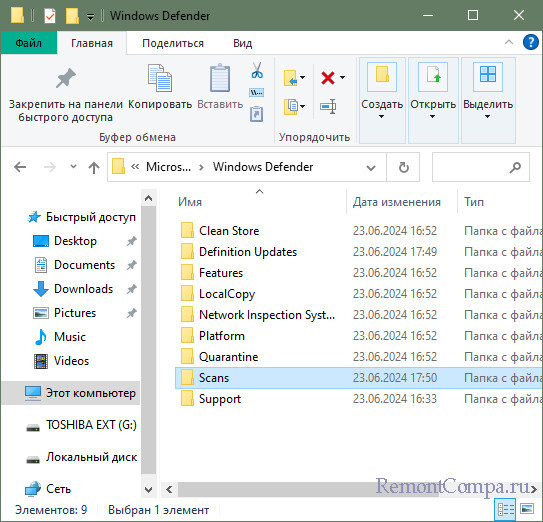The height and width of the screenshot is (522, 543).
Task: Go back with the left arrow
Action: point(20,167)
